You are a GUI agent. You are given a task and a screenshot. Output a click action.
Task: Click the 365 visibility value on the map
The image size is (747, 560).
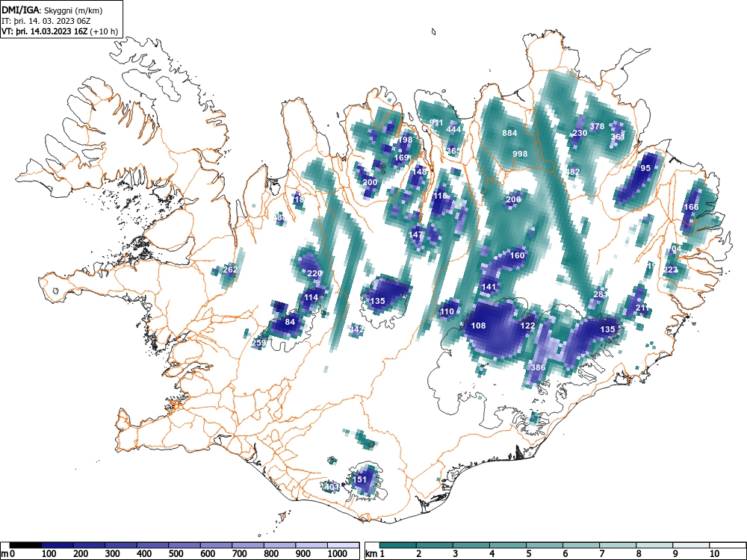point(453,151)
